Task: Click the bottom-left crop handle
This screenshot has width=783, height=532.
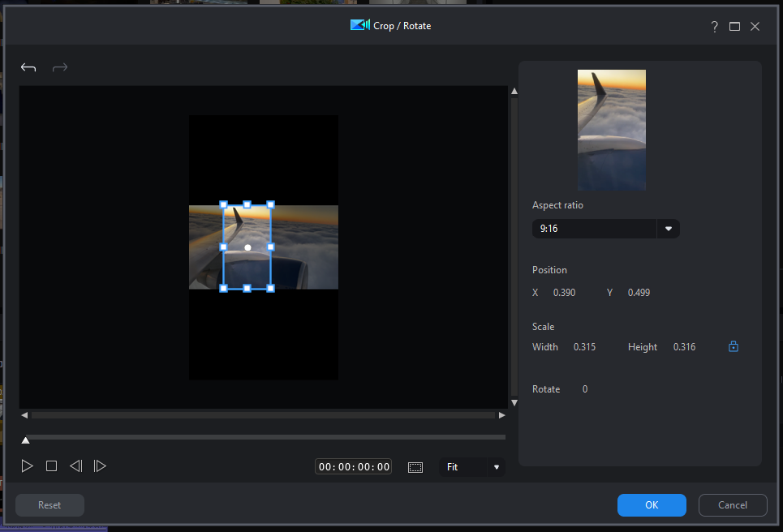Action: [x=224, y=289]
